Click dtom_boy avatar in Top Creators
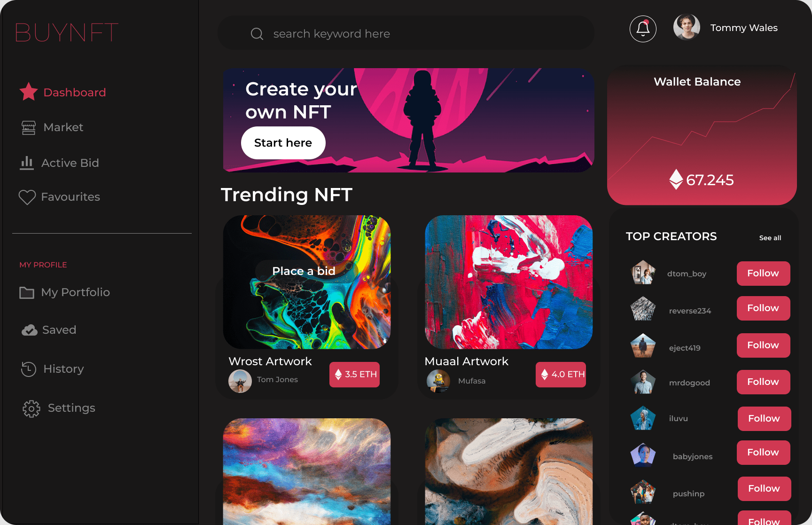The image size is (812, 525). pos(643,273)
